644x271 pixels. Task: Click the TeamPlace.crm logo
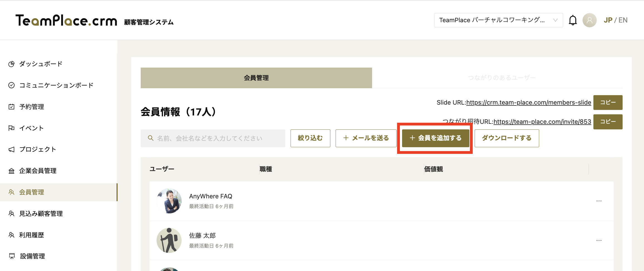[66, 20]
